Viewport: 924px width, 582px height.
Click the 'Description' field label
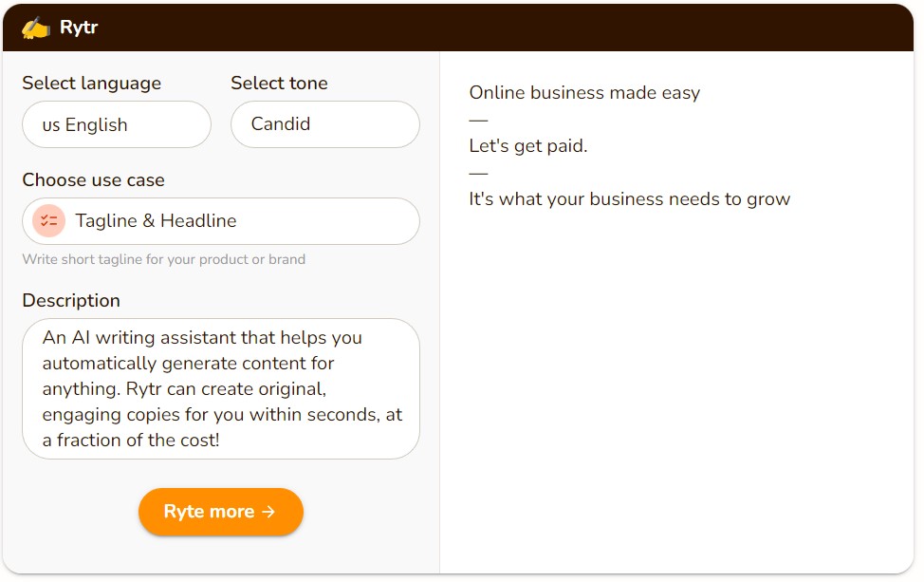click(71, 301)
